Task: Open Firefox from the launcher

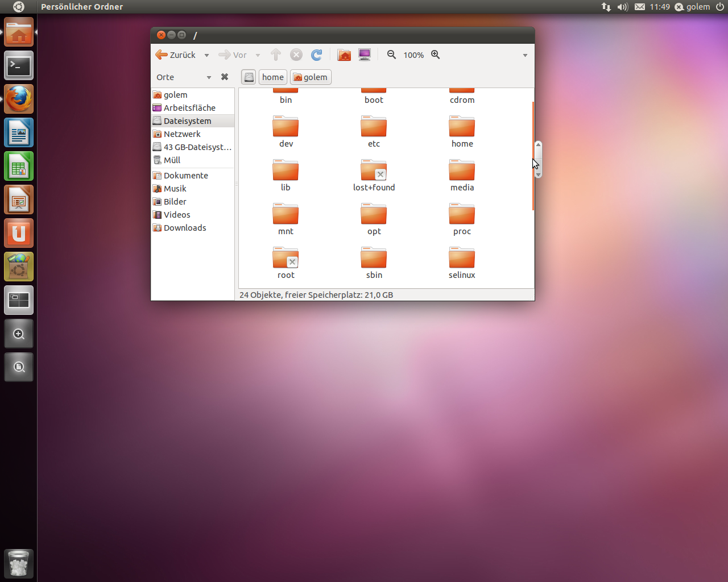Action: (19, 99)
